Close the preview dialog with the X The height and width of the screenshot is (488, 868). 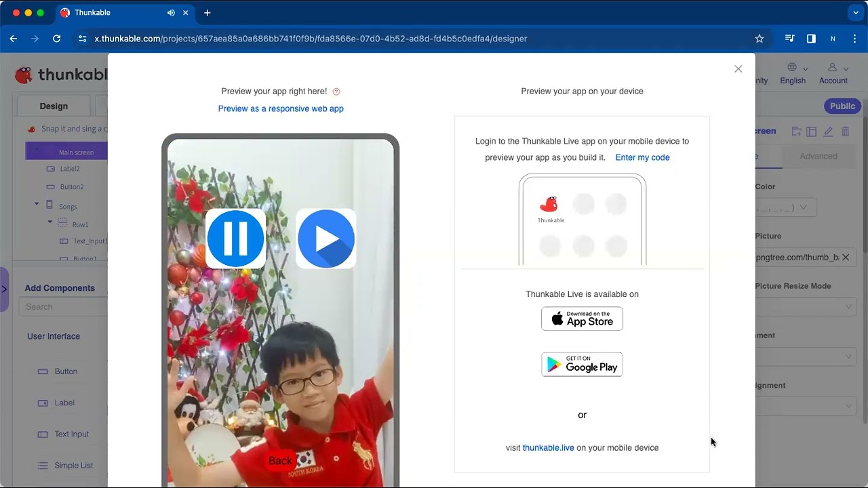[x=738, y=69]
